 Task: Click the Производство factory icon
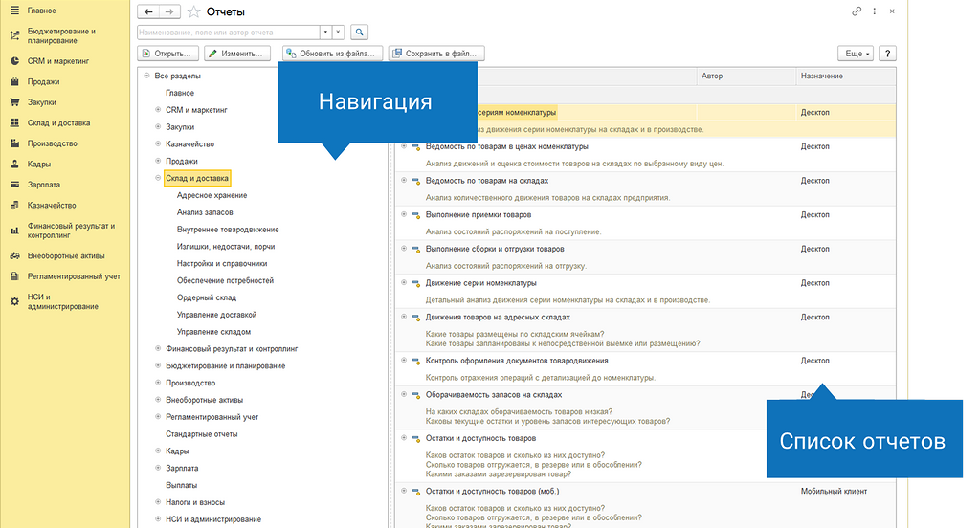click(14, 143)
